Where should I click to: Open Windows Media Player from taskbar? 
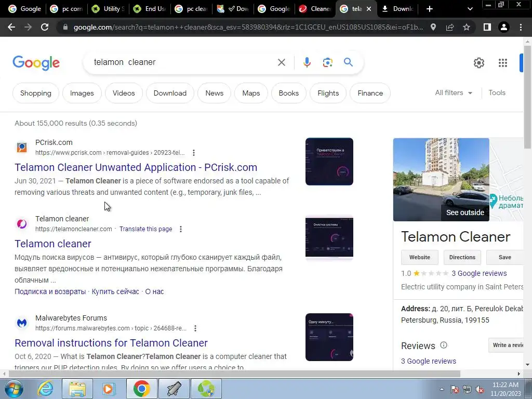(109, 389)
